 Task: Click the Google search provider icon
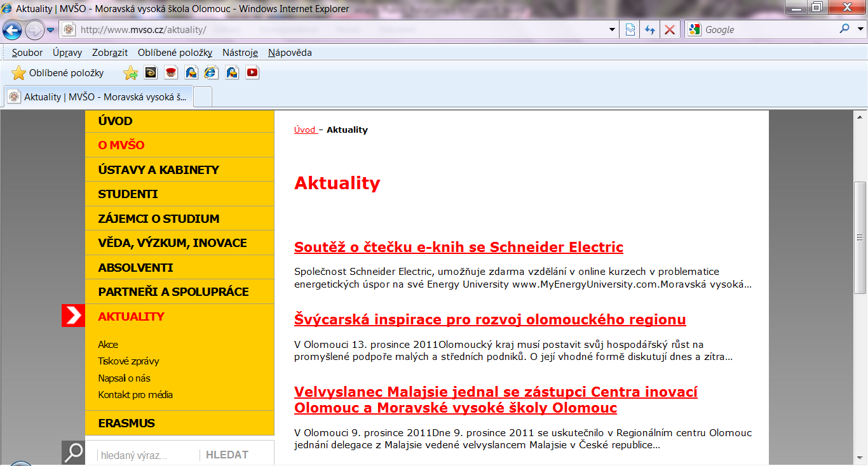point(695,29)
